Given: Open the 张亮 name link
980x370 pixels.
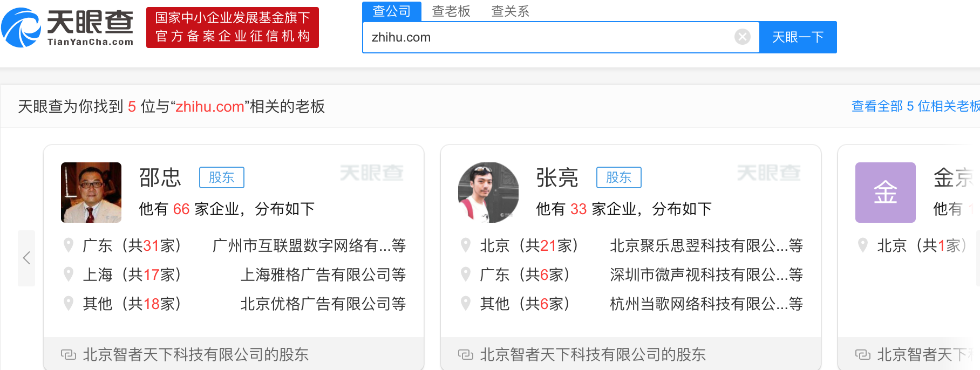Looking at the screenshot, I should [x=557, y=177].
